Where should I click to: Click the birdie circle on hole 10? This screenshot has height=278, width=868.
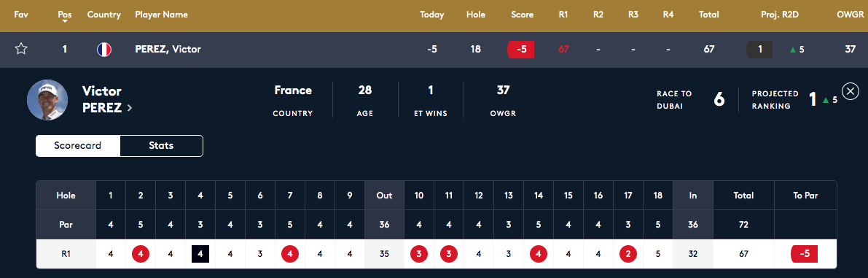click(419, 254)
